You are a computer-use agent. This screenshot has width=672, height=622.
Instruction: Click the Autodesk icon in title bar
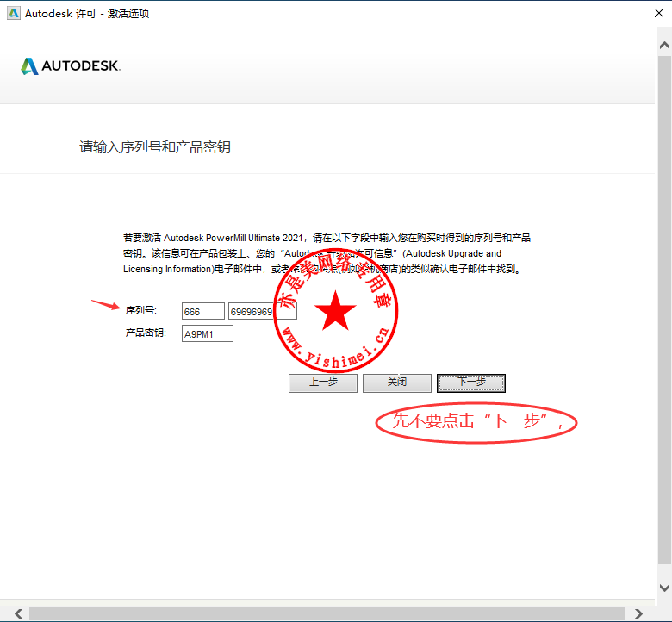pyautogui.click(x=13, y=13)
